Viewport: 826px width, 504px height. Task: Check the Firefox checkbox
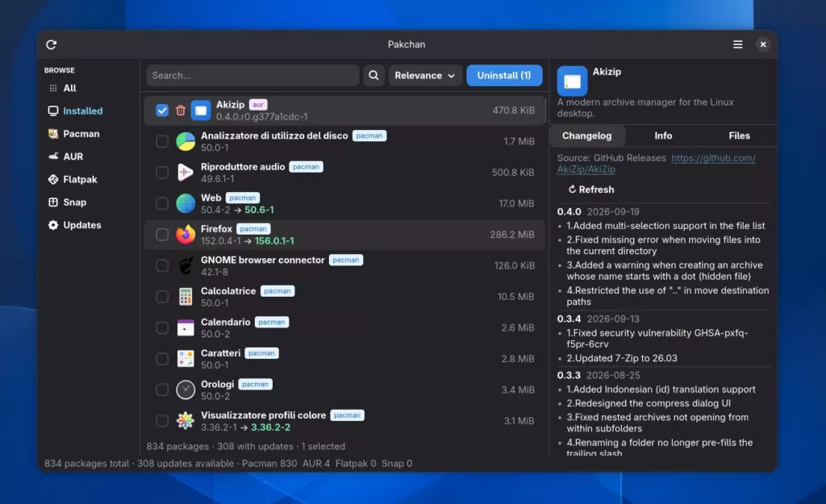pyautogui.click(x=162, y=235)
